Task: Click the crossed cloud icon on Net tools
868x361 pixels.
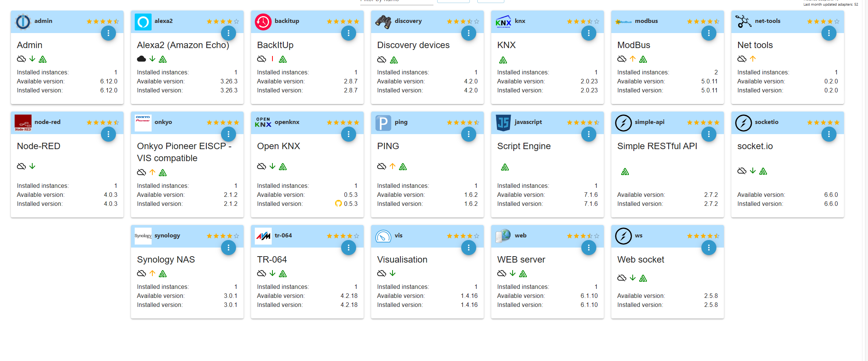Action: coord(742,59)
